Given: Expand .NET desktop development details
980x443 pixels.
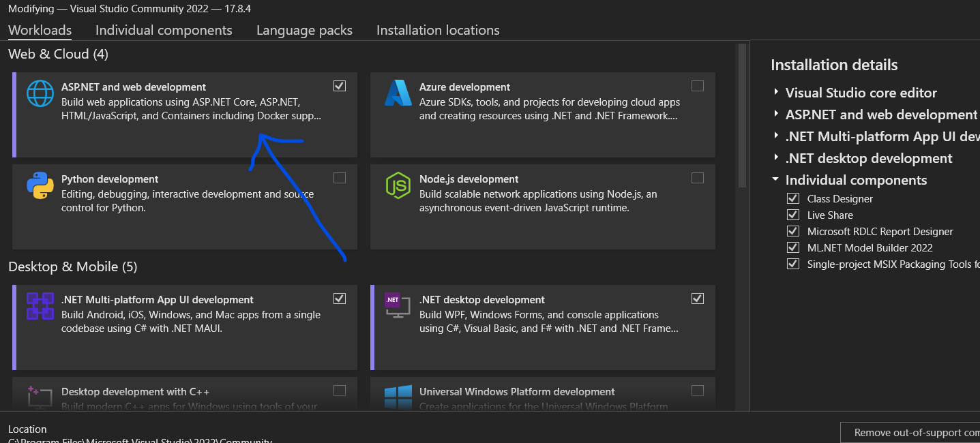Looking at the screenshot, I should point(776,158).
